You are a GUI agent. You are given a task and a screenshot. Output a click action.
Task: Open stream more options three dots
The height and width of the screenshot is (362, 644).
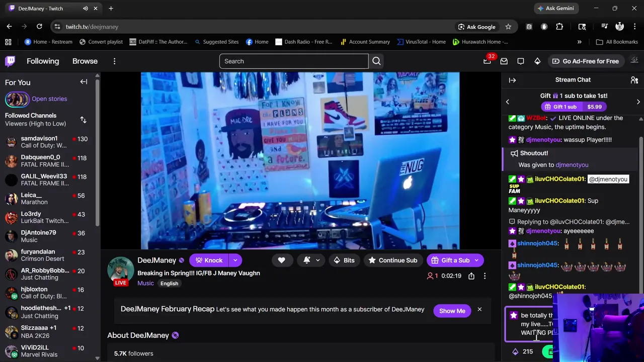[x=485, y=276]
